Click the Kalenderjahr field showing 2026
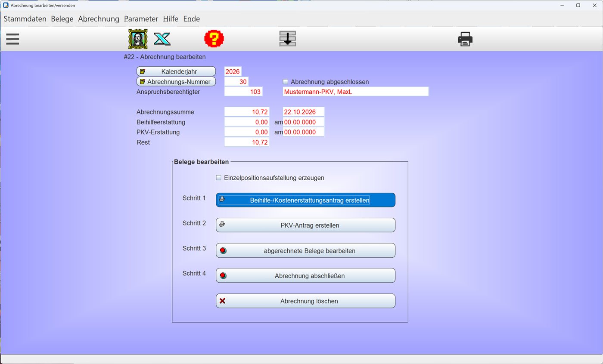The width and height of the screenshot is (603, 364). (x=233, y=71)
